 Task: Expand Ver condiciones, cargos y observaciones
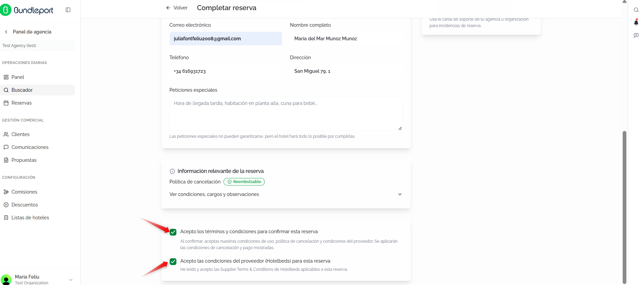click(x=286, y=194)
